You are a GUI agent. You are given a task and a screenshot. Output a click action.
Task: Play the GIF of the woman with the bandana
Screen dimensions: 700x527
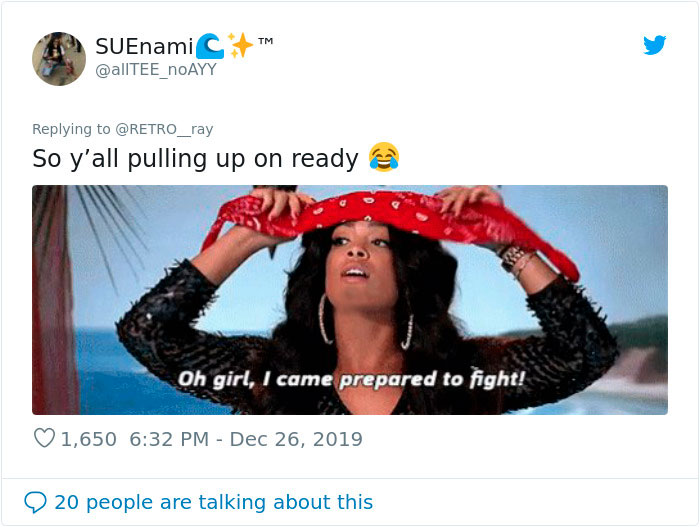point(350,300)
